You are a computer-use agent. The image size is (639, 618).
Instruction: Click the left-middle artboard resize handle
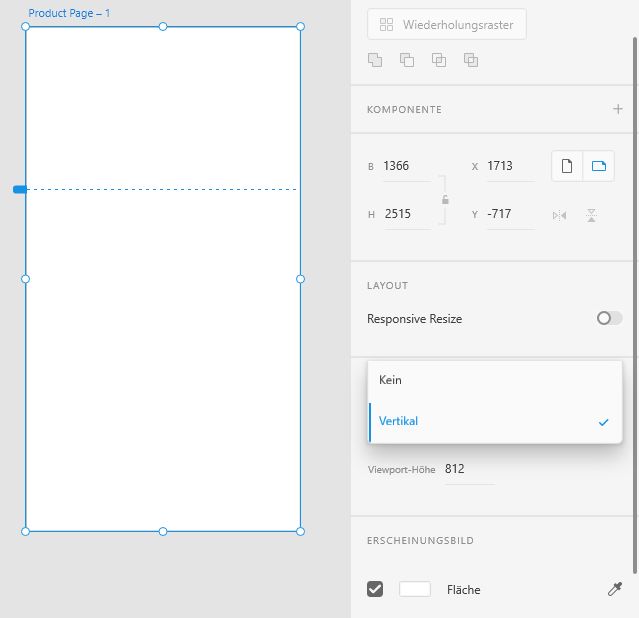point(25,279)
